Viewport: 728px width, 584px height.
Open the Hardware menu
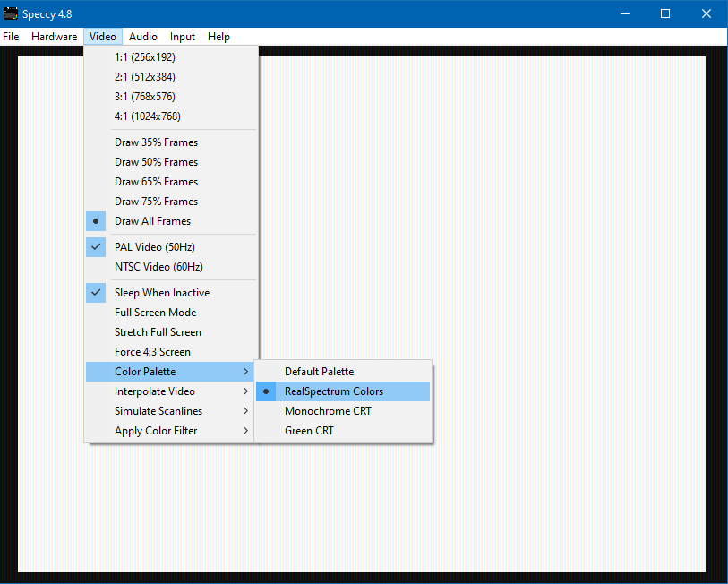coord(54,37)
